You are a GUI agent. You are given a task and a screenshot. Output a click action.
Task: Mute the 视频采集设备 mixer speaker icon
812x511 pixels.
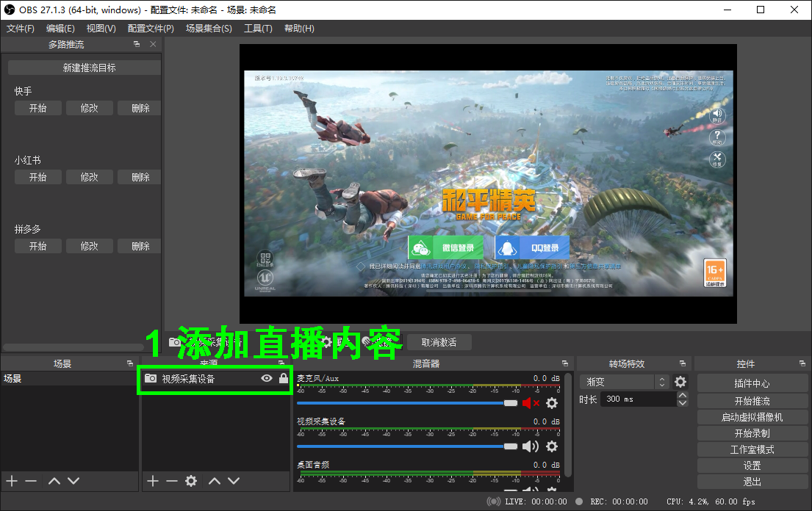(x=531, y=446)
